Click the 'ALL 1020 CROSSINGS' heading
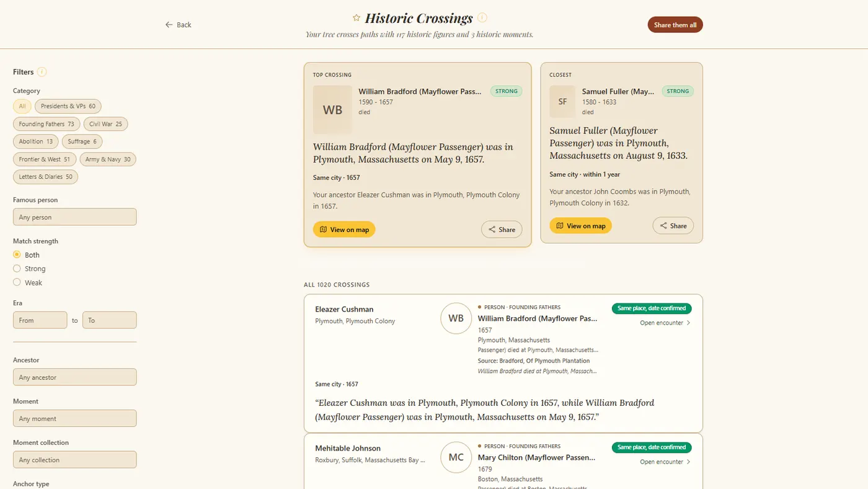 click(337, 285)
